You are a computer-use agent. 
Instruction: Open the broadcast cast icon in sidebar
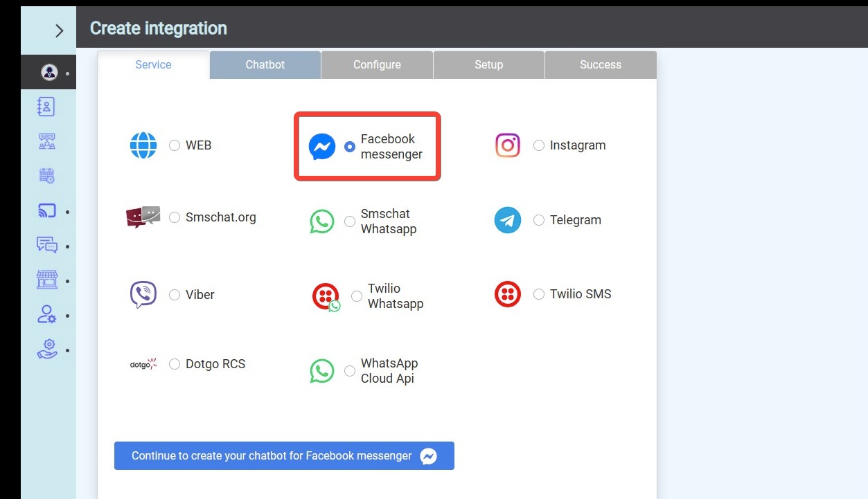tap(46, 211)
